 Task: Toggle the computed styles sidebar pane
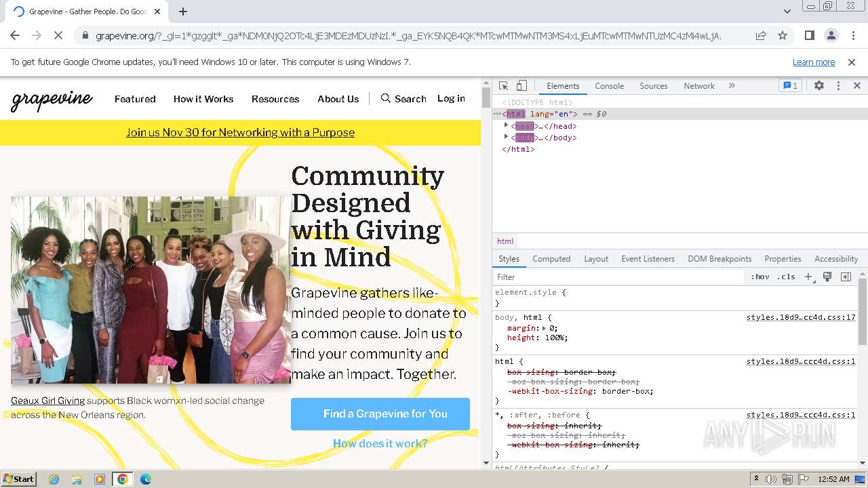point(846,277)
